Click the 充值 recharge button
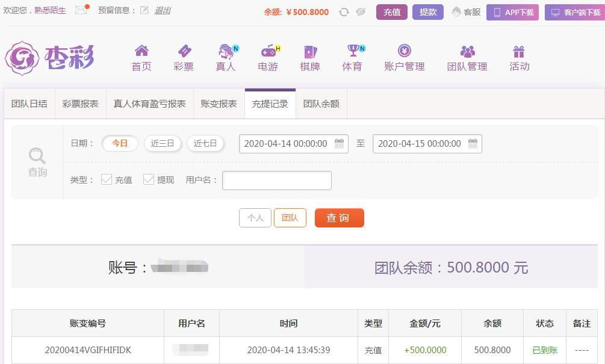Viewport: 605px width, 364px height. coord(392,13)
